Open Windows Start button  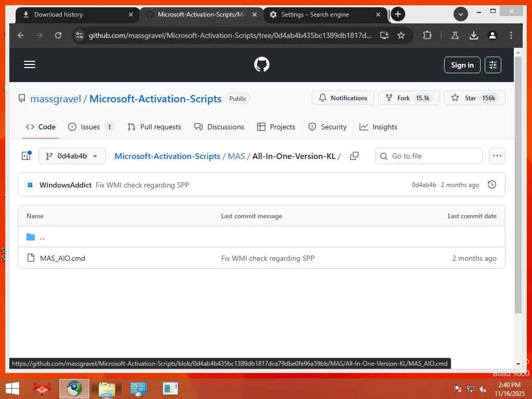(x=13, y=389)
